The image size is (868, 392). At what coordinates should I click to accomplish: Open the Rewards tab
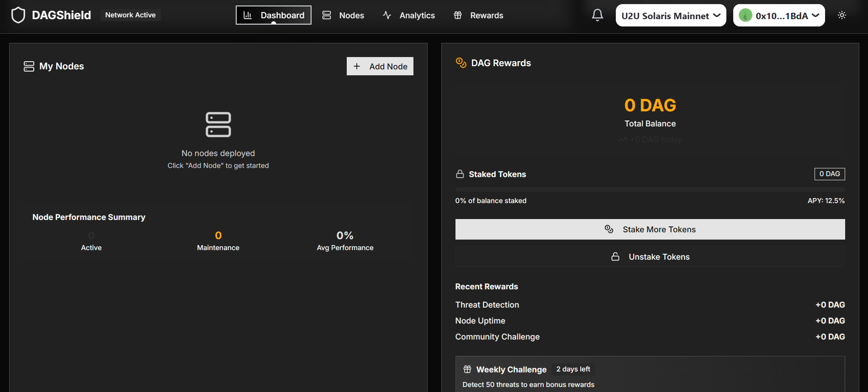coord(478,15)
